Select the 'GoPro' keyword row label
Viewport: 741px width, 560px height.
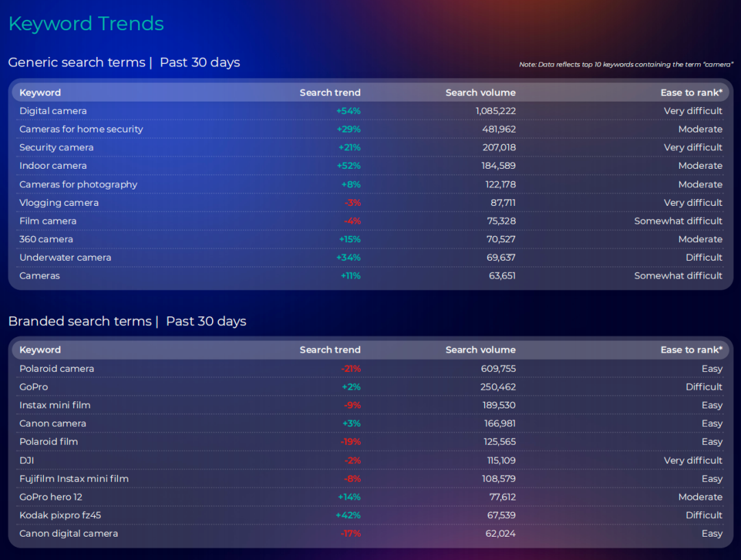coord(34,387)
